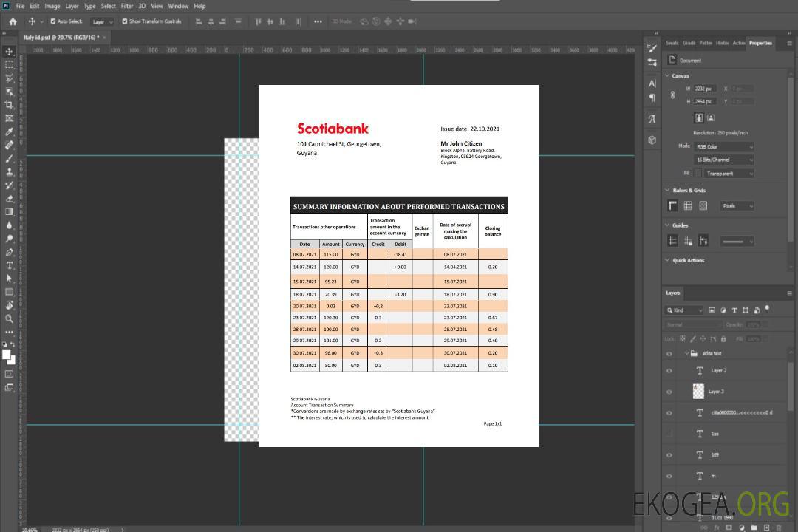The height and width of the screenshot is (532, 798).
Task: Select the Gradient tool
Action: 9,212
